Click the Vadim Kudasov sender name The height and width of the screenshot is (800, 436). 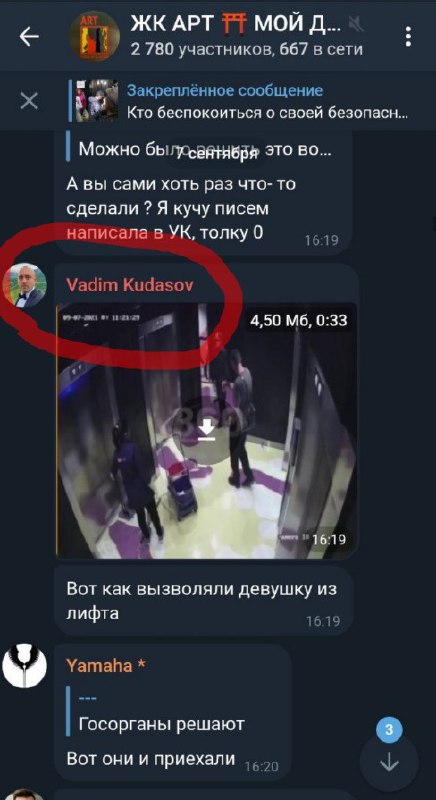tap(130, 285)
